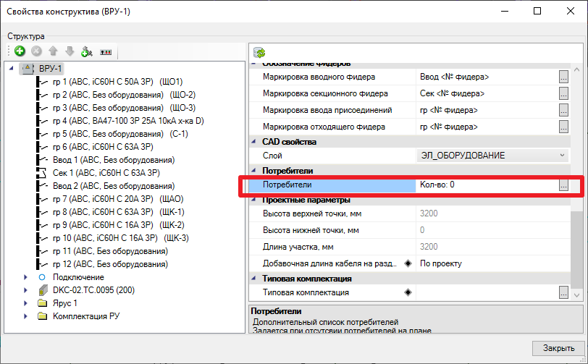Viewport: 588px width, 364px height.
Task: Expand the Подключение tree node
Action: coord(25,277)
